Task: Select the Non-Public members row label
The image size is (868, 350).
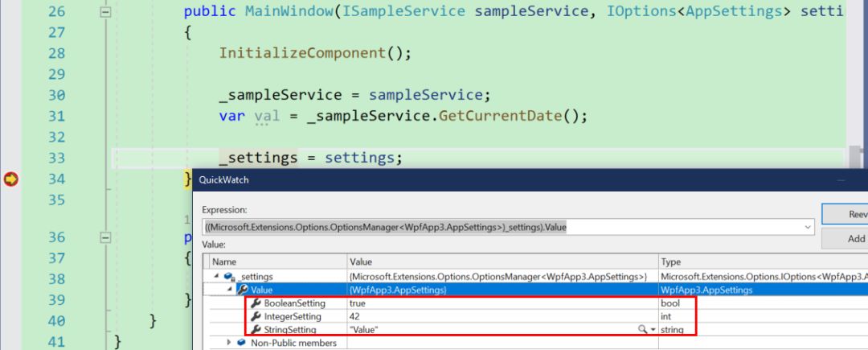Action: 293,343
